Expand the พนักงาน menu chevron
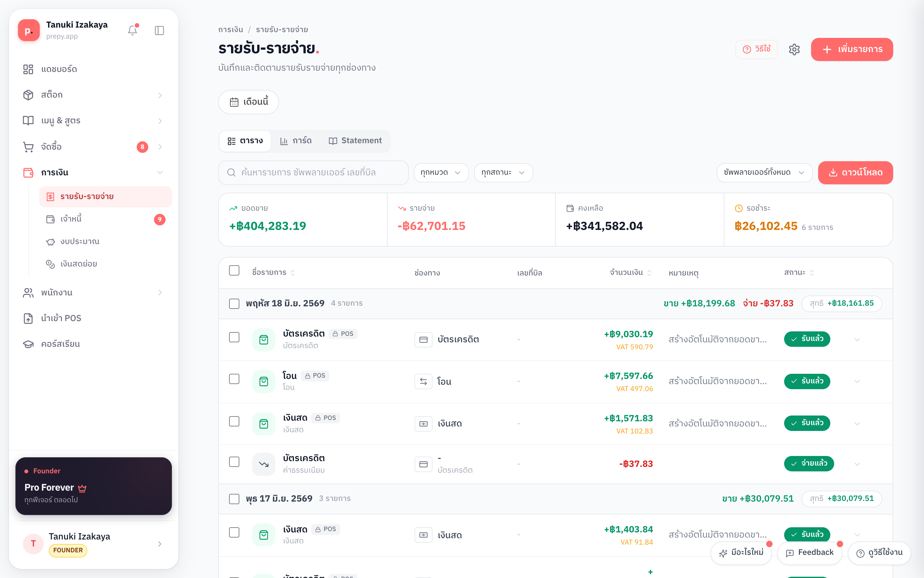 [x=160, y=293]
